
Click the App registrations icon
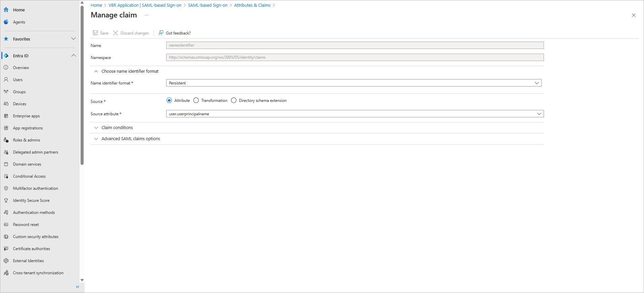(x=6, y=128)
